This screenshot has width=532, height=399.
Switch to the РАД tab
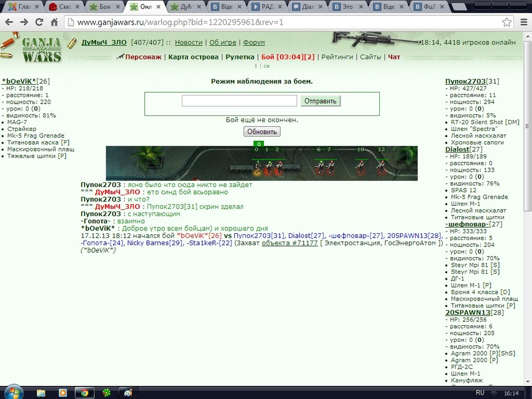[267, 7]
